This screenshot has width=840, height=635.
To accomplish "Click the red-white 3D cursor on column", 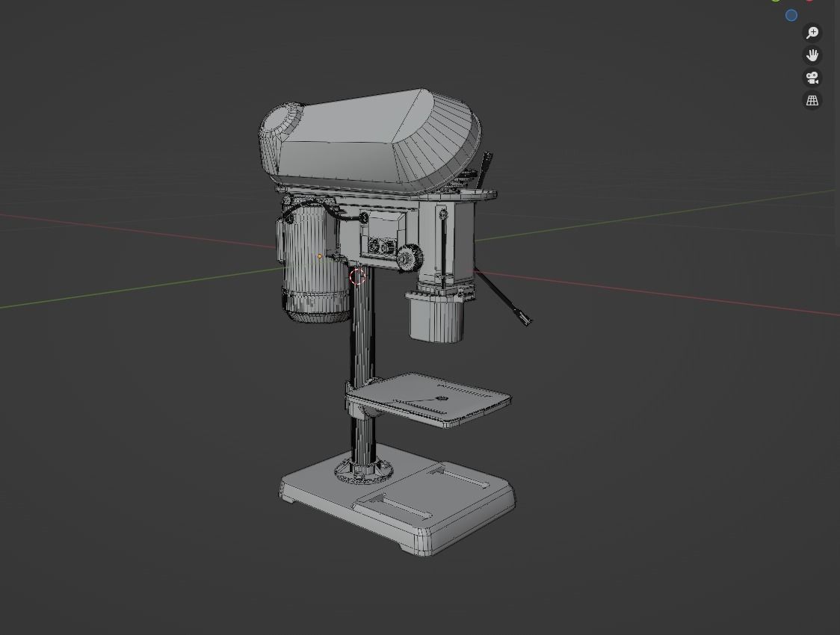I will 357,277.
